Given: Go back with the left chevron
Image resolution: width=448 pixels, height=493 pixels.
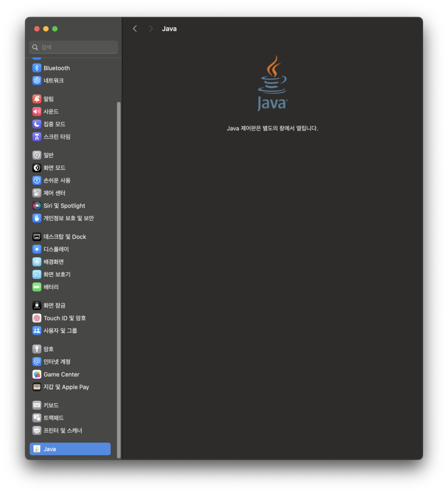Looking at the screenshot, I should point(135,28).
